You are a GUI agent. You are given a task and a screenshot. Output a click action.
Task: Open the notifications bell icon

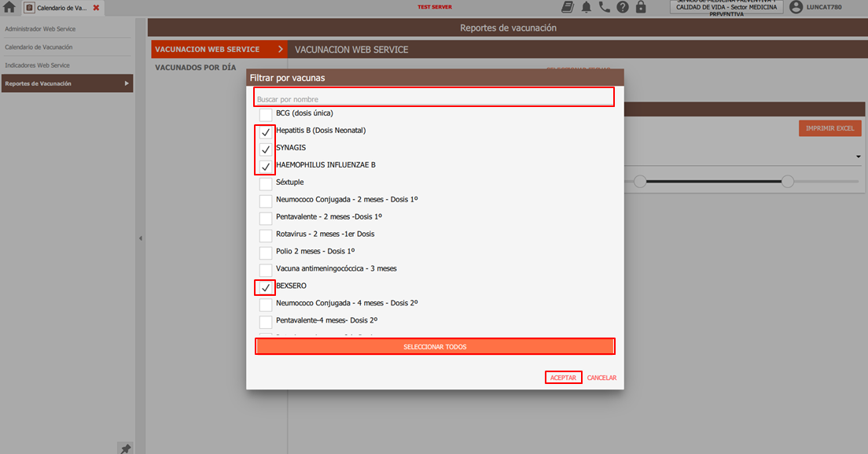587,7
